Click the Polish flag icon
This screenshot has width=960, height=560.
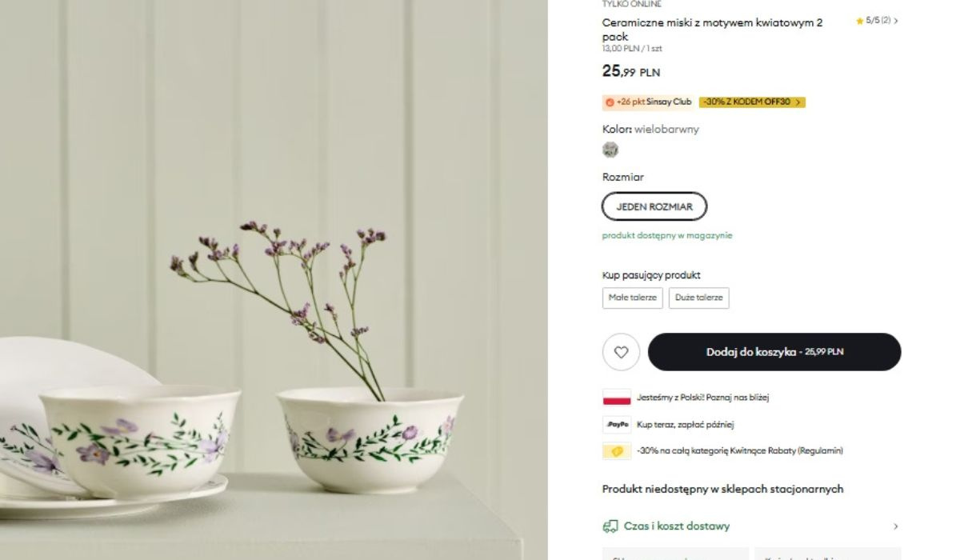616,398
